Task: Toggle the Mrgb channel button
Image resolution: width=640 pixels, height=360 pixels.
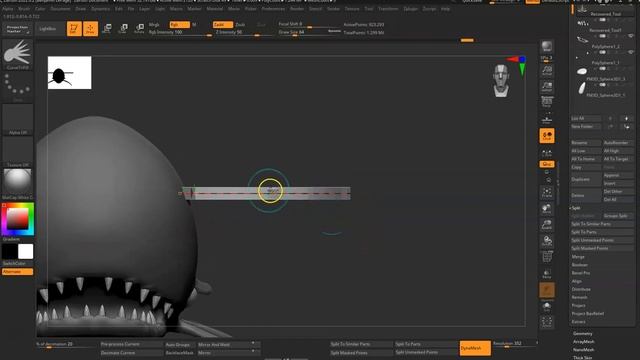Action: [x=154, y=24]
